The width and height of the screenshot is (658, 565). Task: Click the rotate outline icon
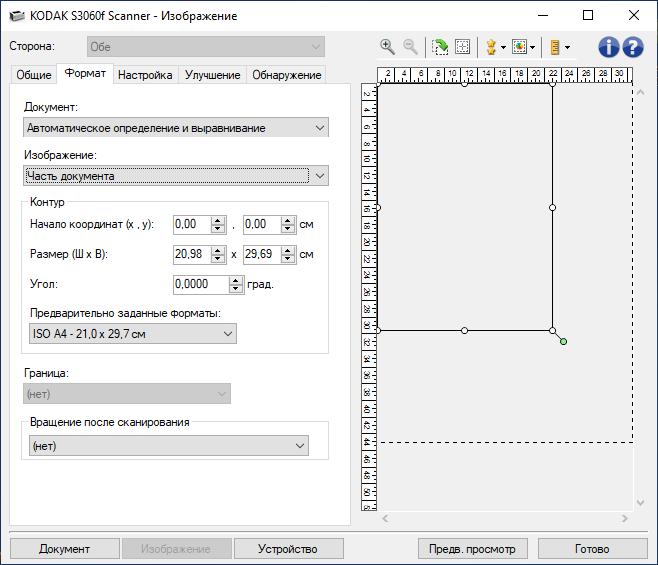coord(440,47)
